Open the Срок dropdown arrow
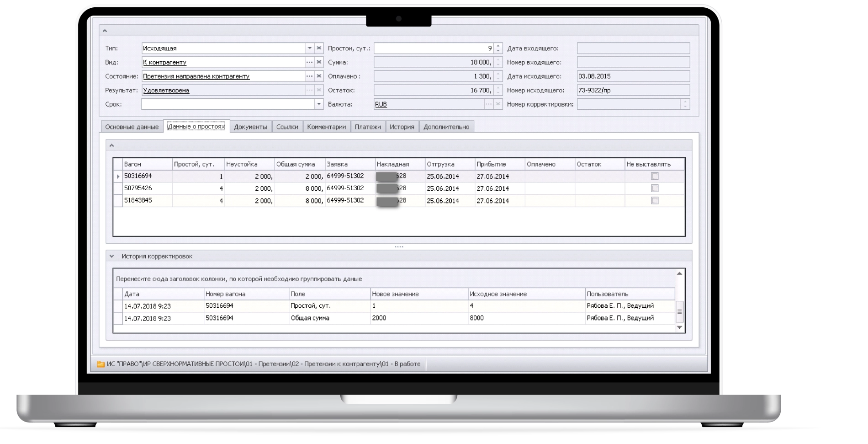The width and height of the screenshot is (868, 444). (x=319, y=104)
